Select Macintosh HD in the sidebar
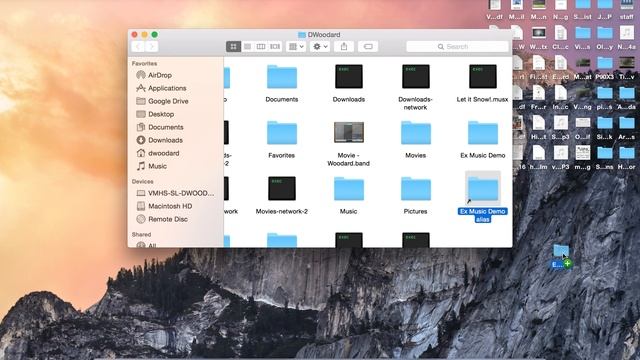The image size is (640, 360). 170,206
